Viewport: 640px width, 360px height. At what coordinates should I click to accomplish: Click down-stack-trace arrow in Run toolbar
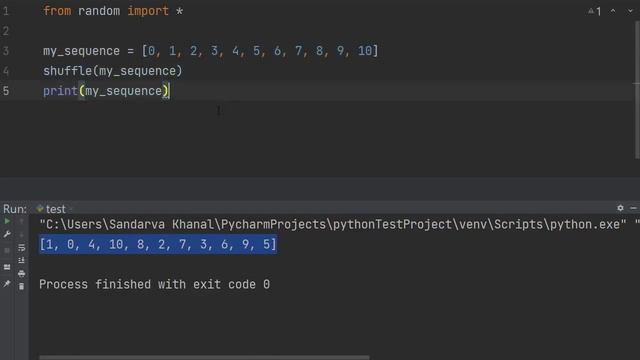pyautogui.click(x=21, y=234)
